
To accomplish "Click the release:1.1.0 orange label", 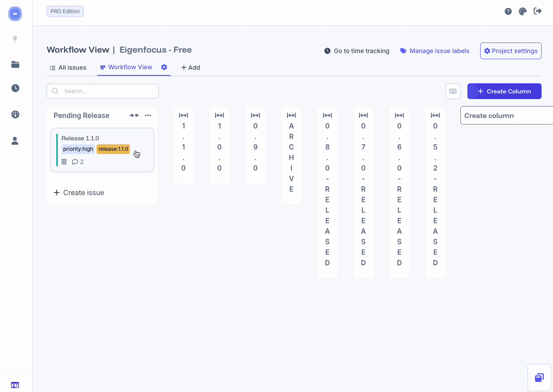I will click(x=113, y=149).
